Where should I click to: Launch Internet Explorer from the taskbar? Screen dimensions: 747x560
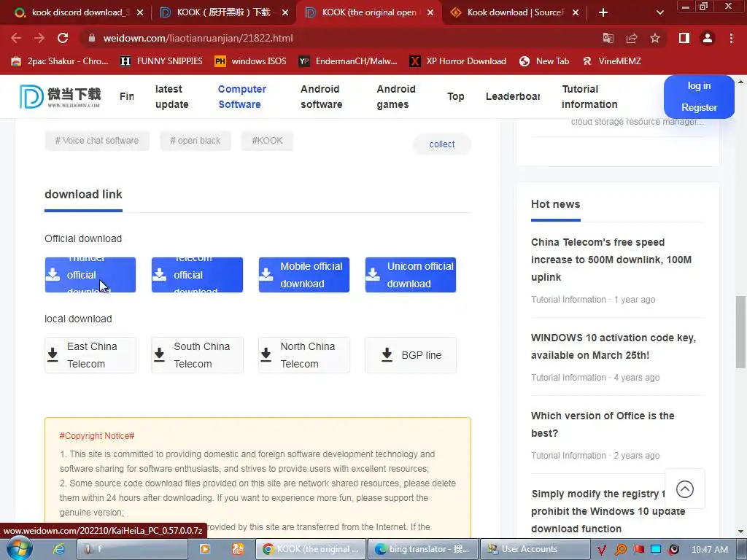tap(58, 549)
